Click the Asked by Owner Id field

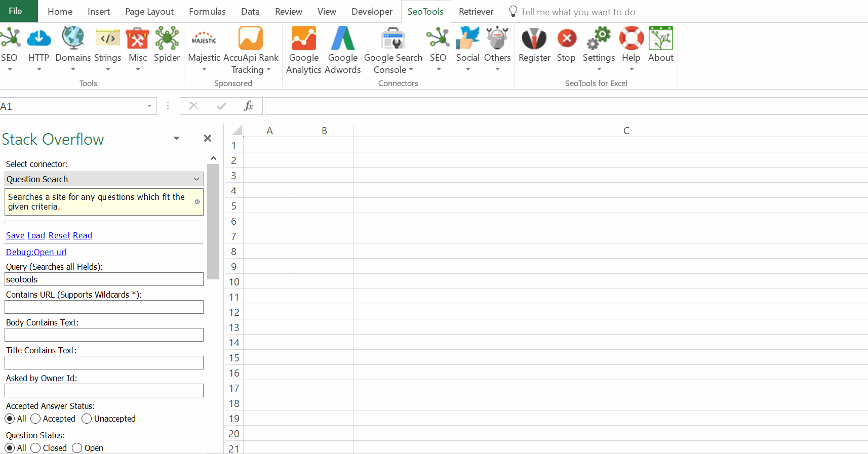(104, 391)
